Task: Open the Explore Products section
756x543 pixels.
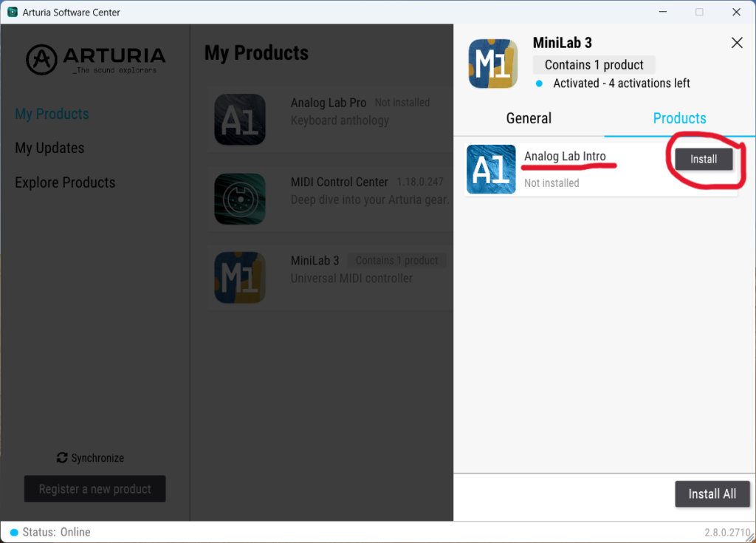Action: (65, 182)
